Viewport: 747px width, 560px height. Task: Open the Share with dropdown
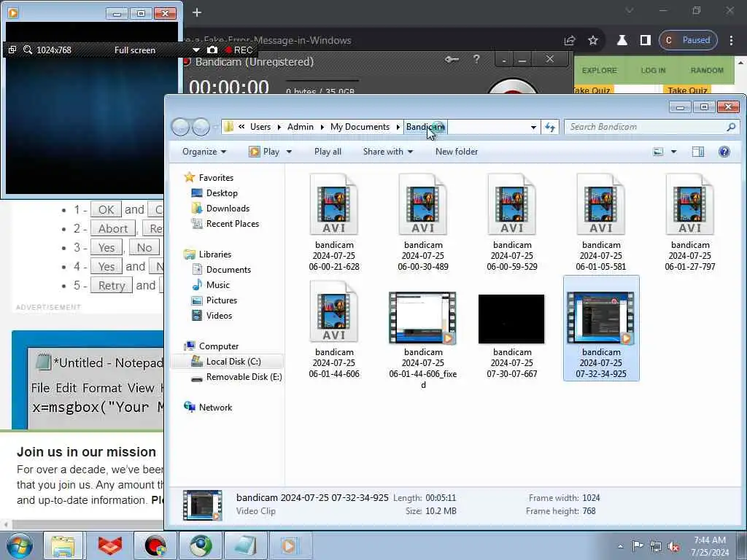[x=388, y=152]
